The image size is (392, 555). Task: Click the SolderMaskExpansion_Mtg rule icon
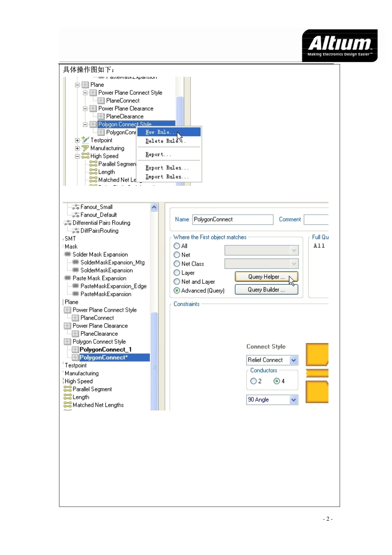pos(76,262)
